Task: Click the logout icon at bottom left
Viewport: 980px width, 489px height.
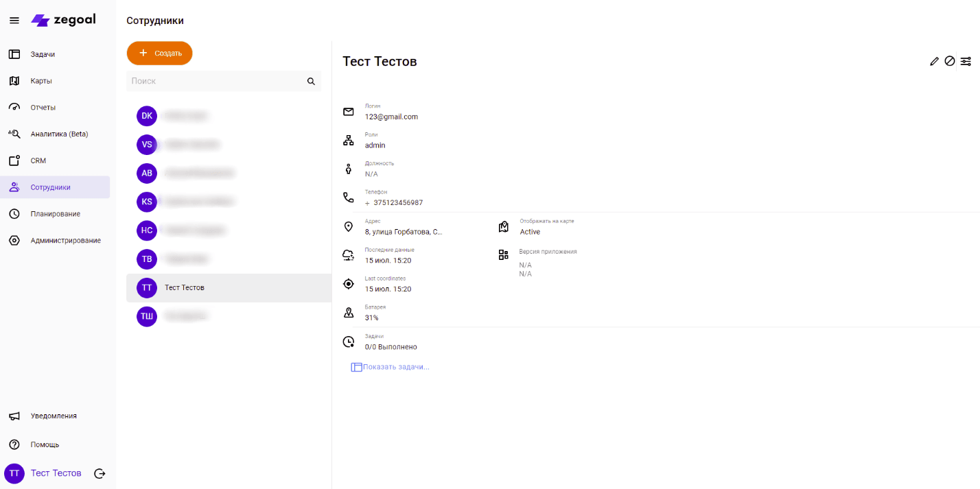Action: click(100, 473)
